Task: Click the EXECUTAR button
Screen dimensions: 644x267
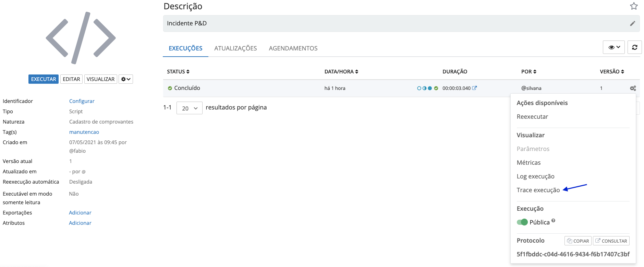Action: click(x=44, y=79)
